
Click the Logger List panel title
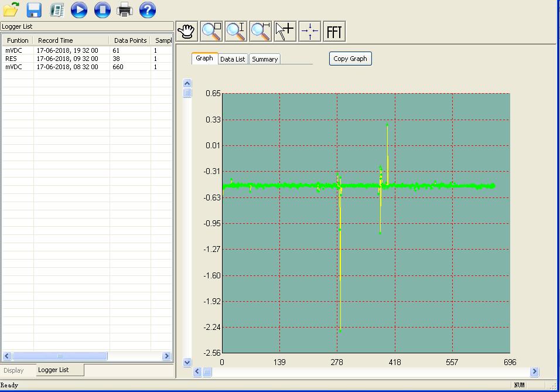(x=17, y=26)
